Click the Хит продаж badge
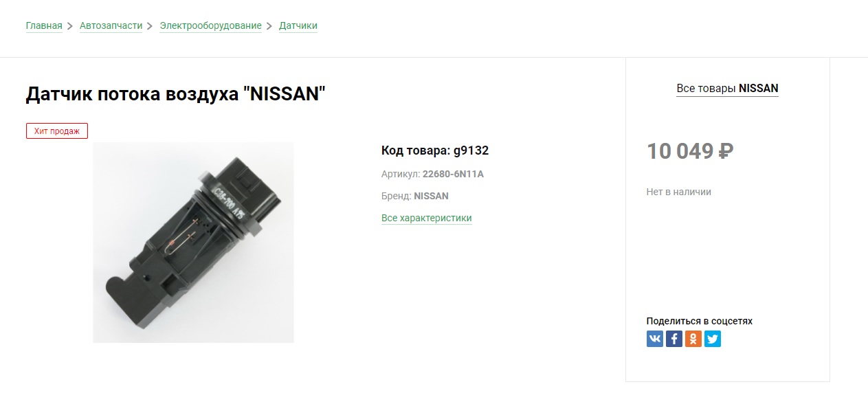The height and width of the screenshot is (402, 868). pyautogui.click(x=57, y=131)
